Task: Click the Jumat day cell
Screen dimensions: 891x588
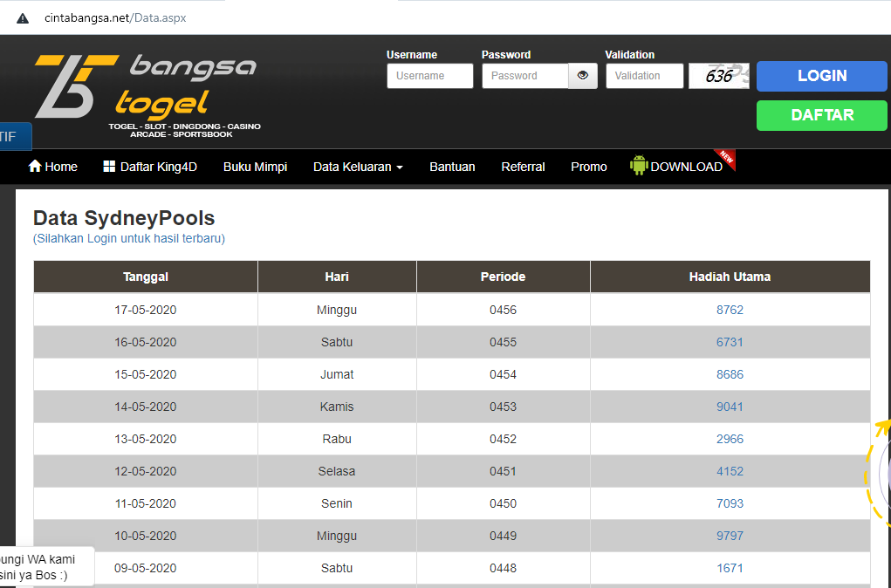Action: pos(337,374)
